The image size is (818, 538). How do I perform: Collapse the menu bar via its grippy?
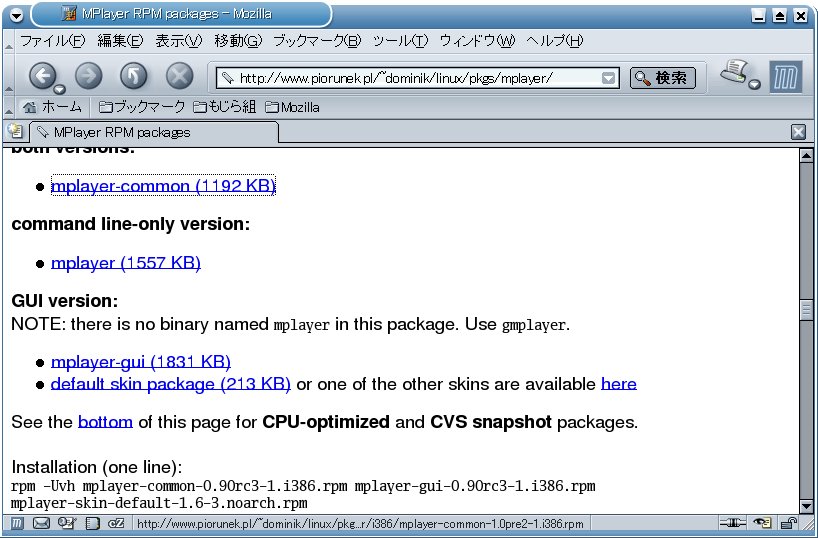coord(8,41)
